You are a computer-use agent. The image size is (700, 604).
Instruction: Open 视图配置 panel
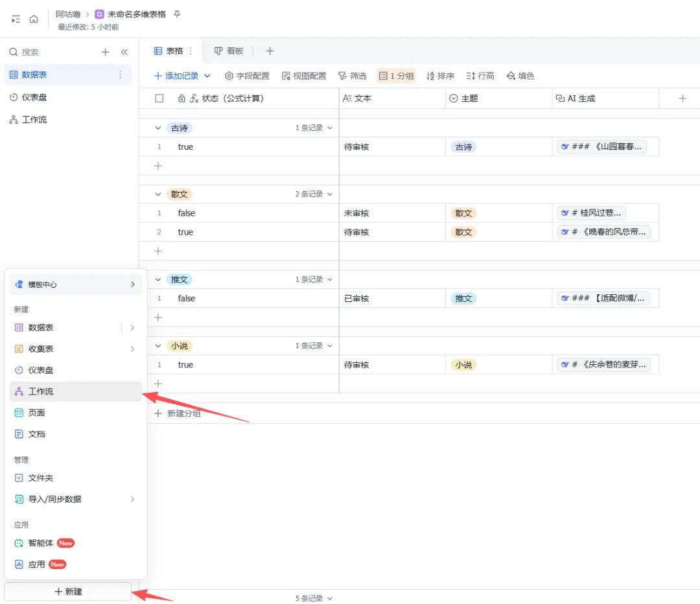pos(304,76)
